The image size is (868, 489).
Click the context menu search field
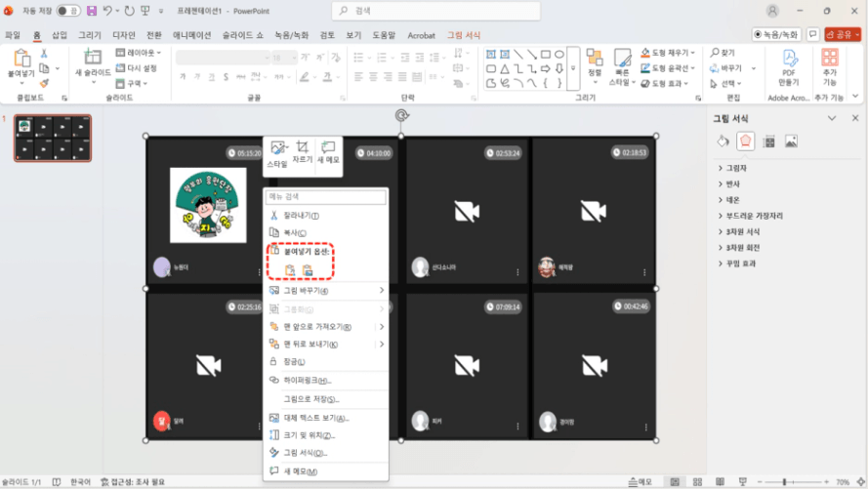pyautogui.click(x=325, y=197)
